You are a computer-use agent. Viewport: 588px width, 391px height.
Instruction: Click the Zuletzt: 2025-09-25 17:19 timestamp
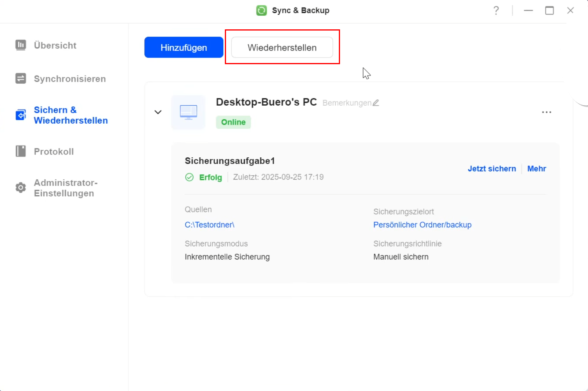coord(279,177)
